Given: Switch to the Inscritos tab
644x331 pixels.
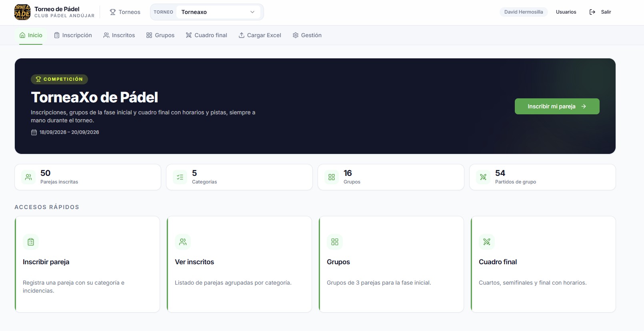Looking at the screenshot, I should click(119, 35).
